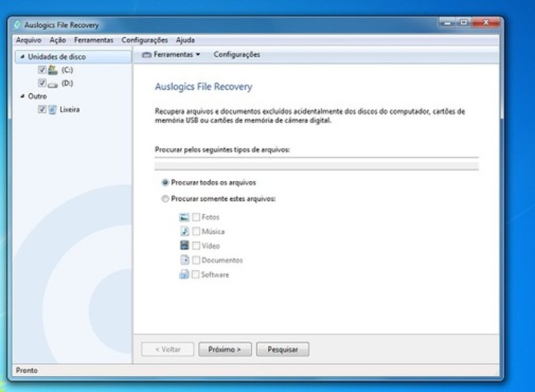Click the Software disk icon
The image size is (535, 392).
(x=184, y=274)
